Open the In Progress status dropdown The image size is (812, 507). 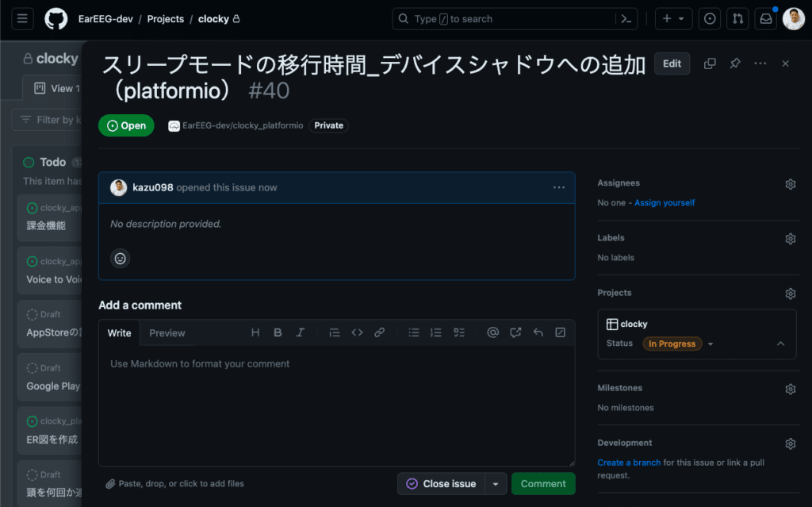(678, 344)
